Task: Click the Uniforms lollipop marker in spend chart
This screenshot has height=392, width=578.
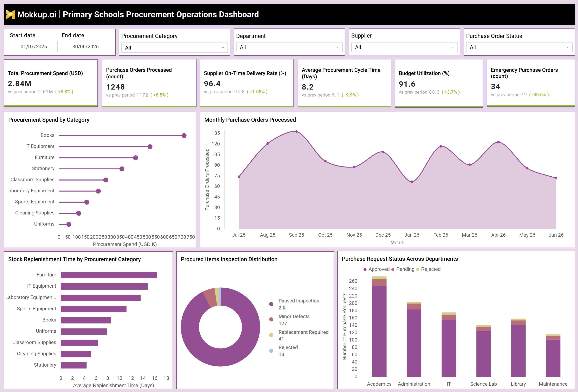Action: click(x=69, y=224)
